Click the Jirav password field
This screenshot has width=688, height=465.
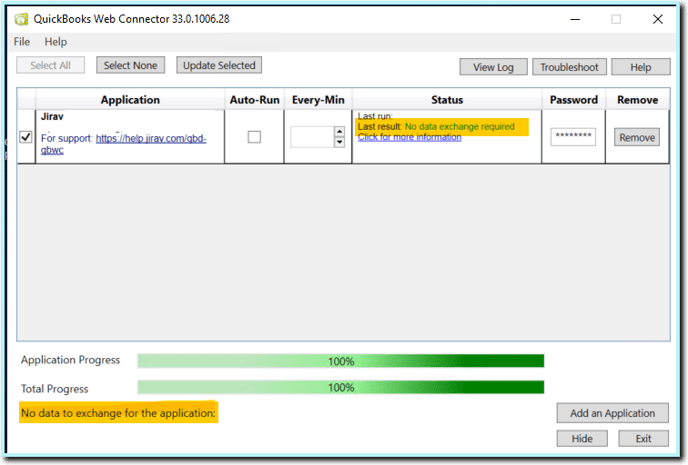(x=573, y=137)
